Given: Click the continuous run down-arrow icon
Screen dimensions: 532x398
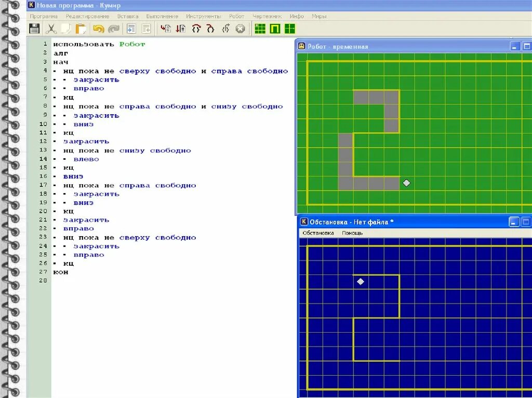Looking at the screenshot, I should (181, 29).
